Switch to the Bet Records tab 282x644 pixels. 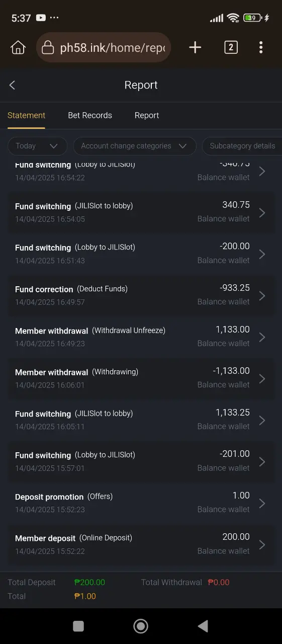pyautogui.click(x=90, y=115)
